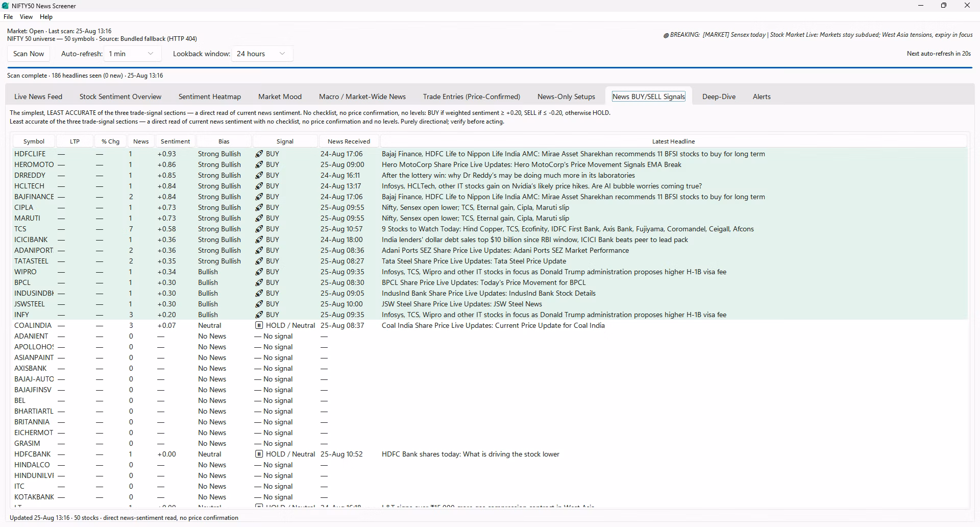
Task: Click the rocket BUY icon for WIPRO
Action: 259,272
